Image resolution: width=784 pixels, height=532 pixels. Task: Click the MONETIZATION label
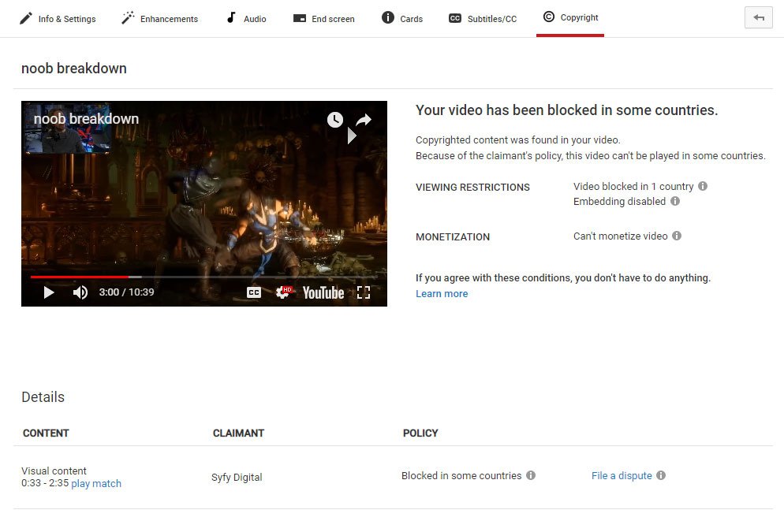click(x=453, y=236)
